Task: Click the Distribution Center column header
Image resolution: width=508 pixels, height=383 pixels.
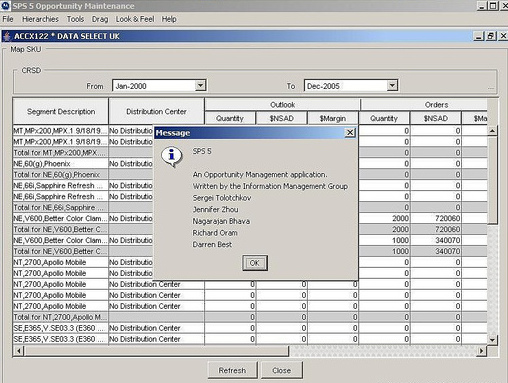Action: tap(156, 111)
